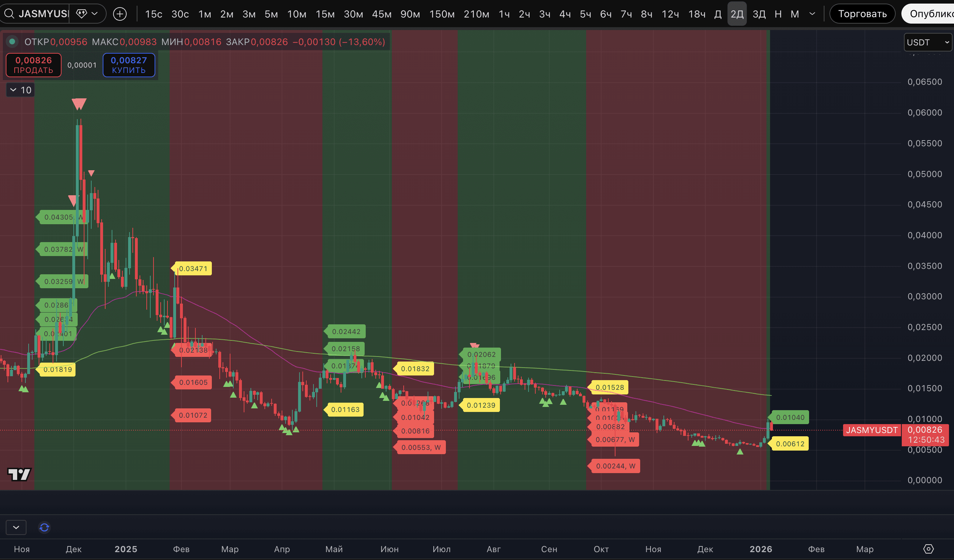Select the 15м timeframe
This screenshot has height=560, width=954.
325,14
